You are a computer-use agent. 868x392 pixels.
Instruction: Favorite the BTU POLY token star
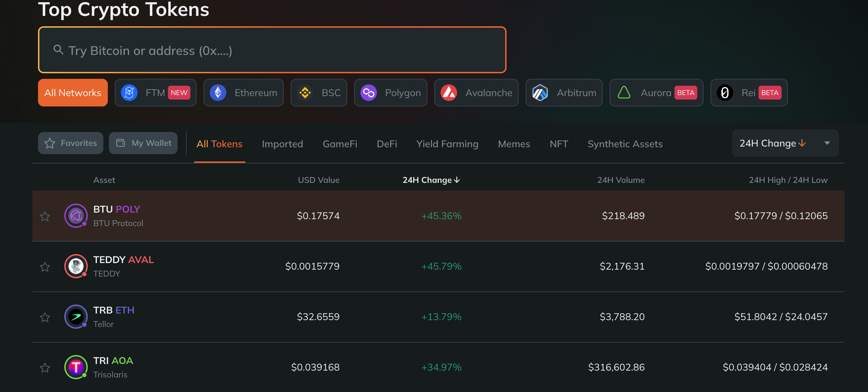click(45, 216)
